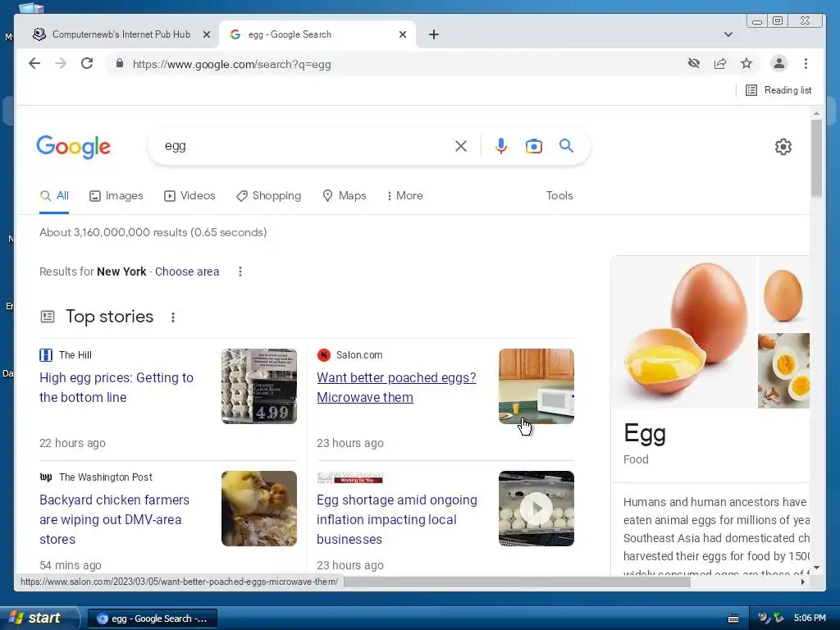The height and width of the screenshot is (630, 840).
Task: Share this page via share icon
Action: tap(720, 64)
